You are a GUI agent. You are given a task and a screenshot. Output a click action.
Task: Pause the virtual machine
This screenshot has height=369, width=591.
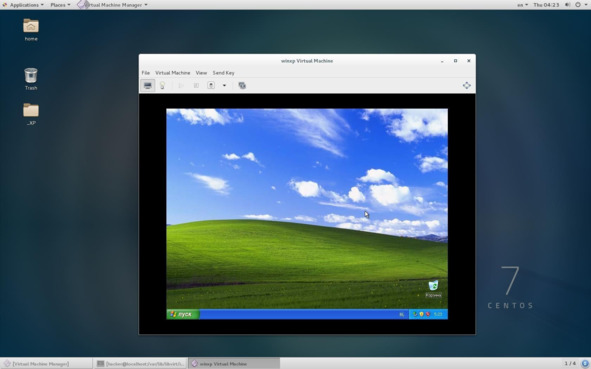[196, 86]
